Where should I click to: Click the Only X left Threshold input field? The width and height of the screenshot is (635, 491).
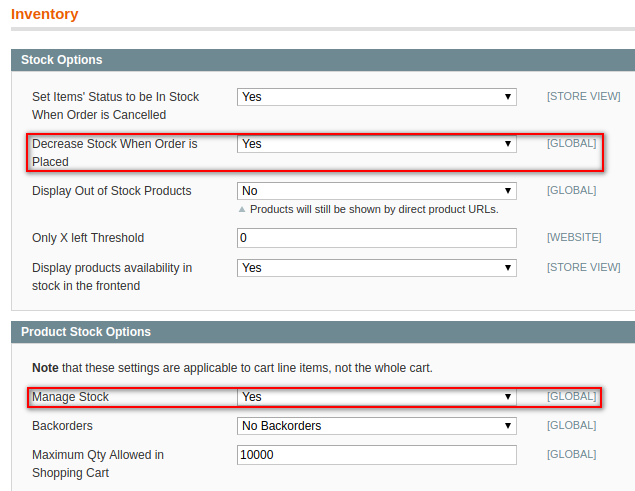click(376, 238)
